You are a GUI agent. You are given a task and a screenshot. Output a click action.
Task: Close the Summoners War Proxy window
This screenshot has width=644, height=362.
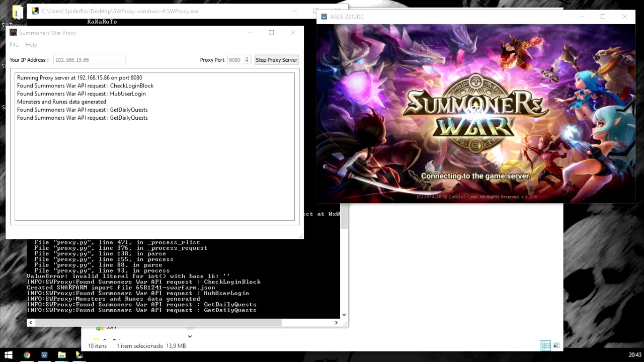click(x=293, y=33)
